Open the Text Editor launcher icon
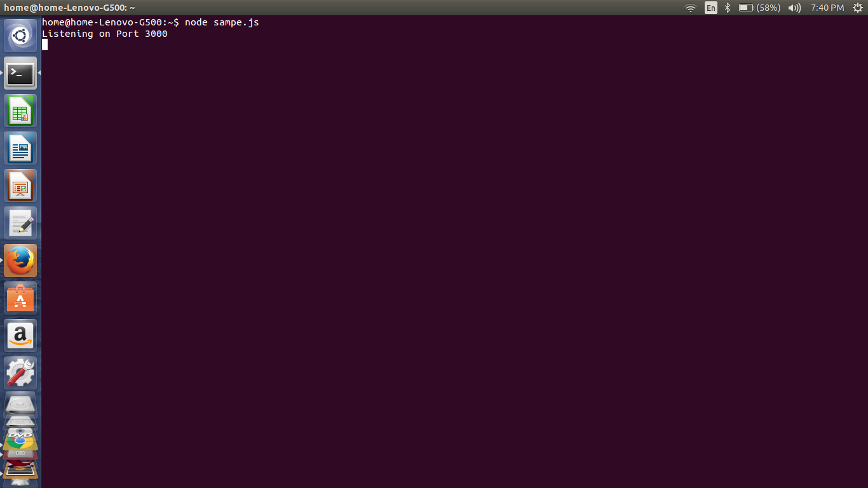This screenshot has width=868, height=488. [x=20, y=224]
